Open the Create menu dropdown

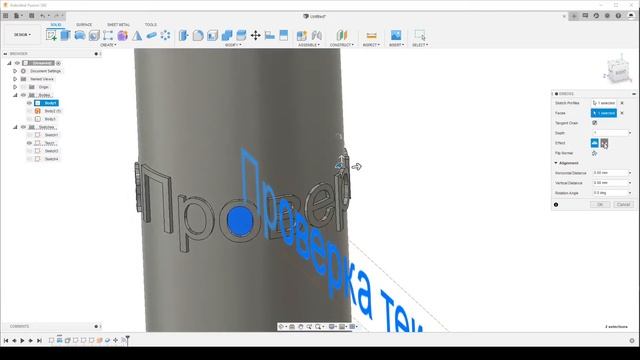[108, 45]
